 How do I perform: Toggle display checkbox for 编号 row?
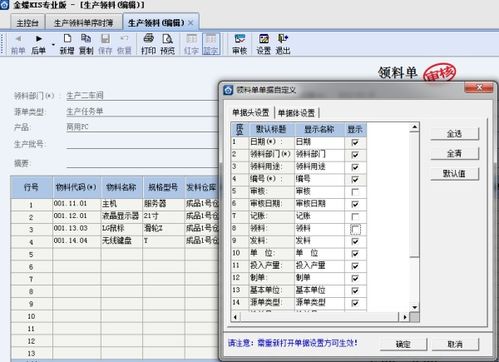coord(355,180)
